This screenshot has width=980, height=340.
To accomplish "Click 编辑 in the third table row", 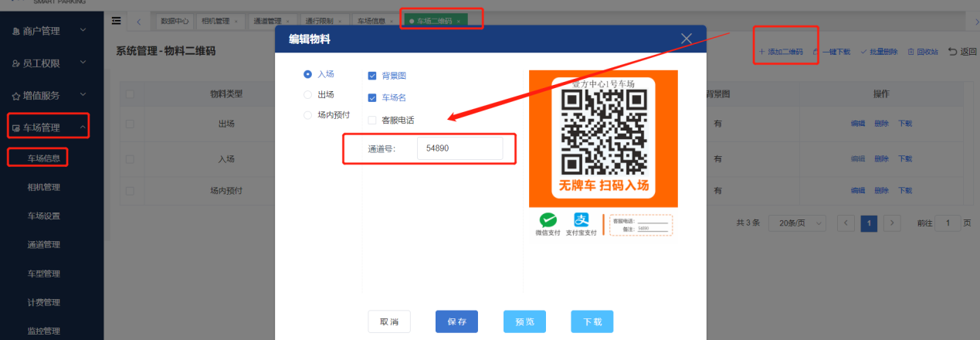I will point(858,190).
